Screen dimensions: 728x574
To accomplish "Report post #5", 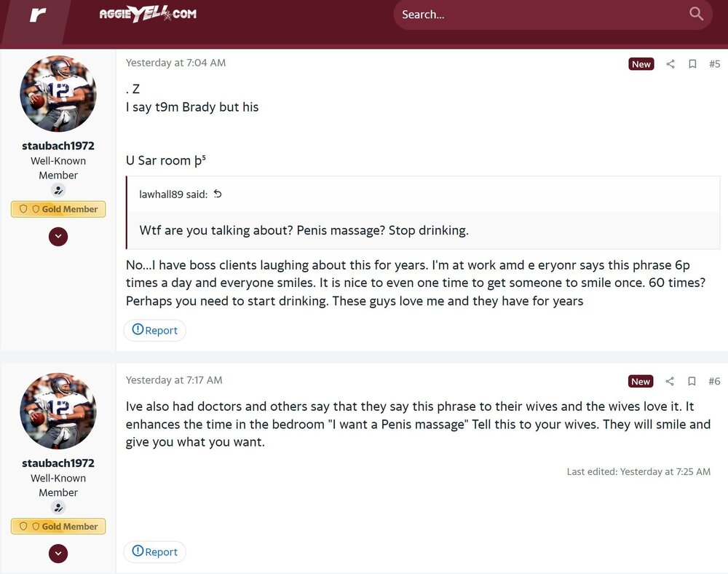I will tap(154, 331).
